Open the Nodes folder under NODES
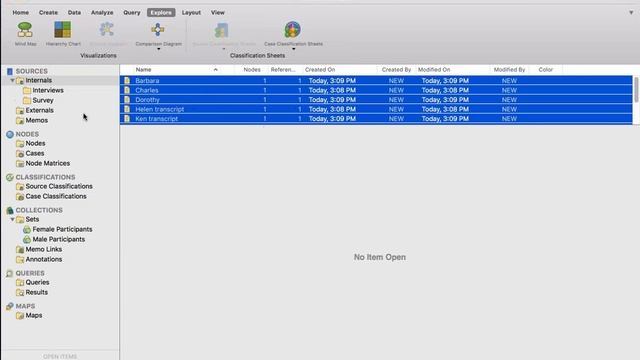This screenshot has width=640, height=360. (x=35, y=143)
